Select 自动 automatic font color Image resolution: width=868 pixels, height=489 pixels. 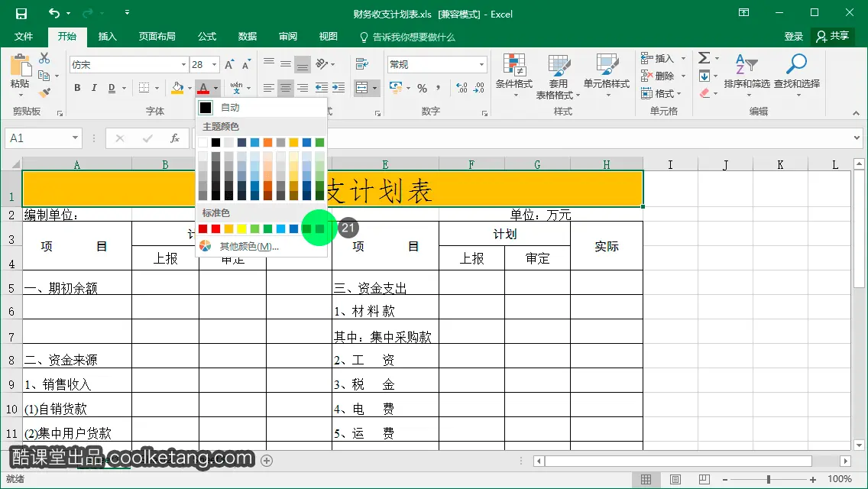(261, 108)
